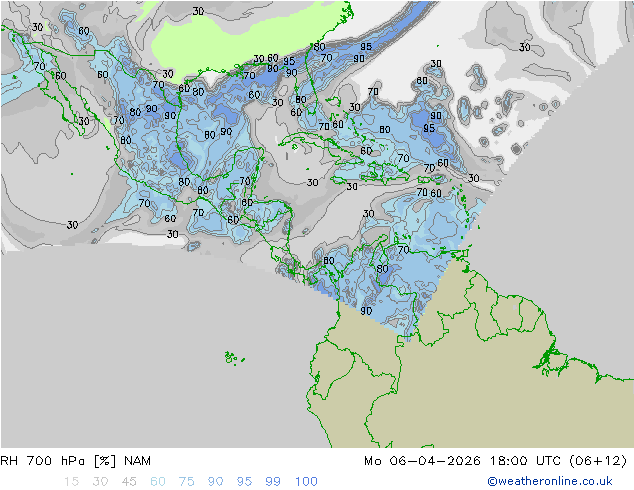Click legend value 45
This screenshot has width=634, height=490.
[x=129, y=482]
